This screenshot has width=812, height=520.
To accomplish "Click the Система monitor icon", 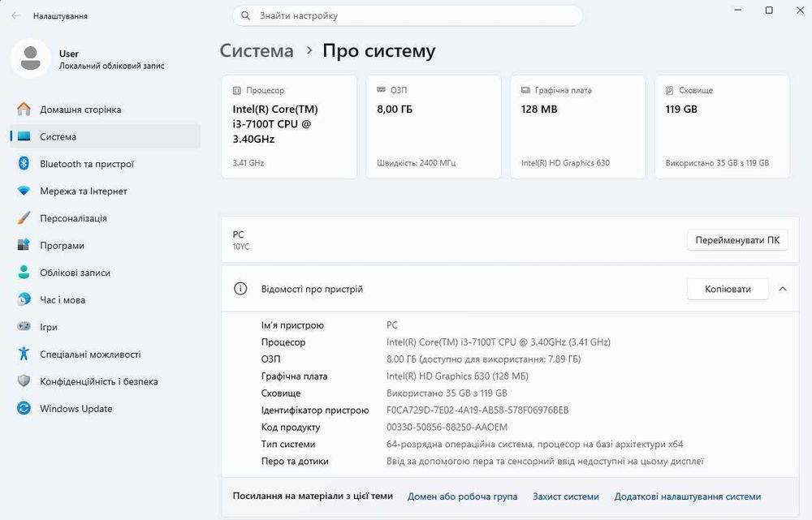I will (x=24, y=136).
